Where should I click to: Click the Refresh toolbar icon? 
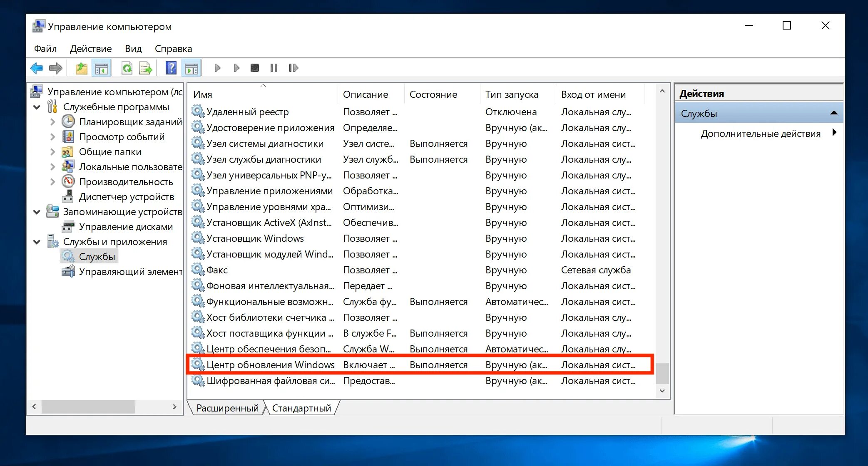click(127, 68)
